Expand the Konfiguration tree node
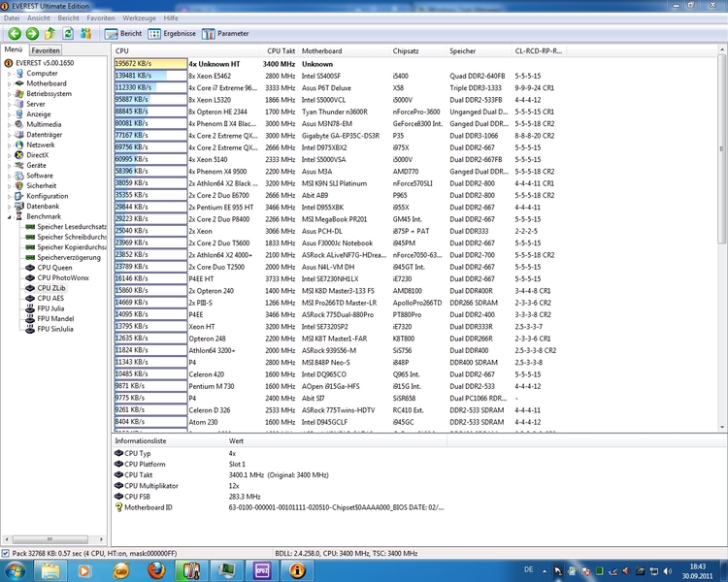 click(x=9, y=196)
